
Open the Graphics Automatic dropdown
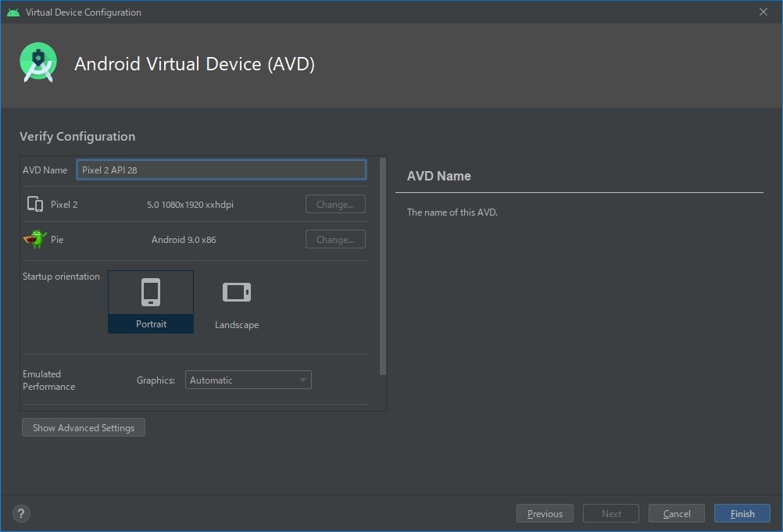click(x=248, y=380)
